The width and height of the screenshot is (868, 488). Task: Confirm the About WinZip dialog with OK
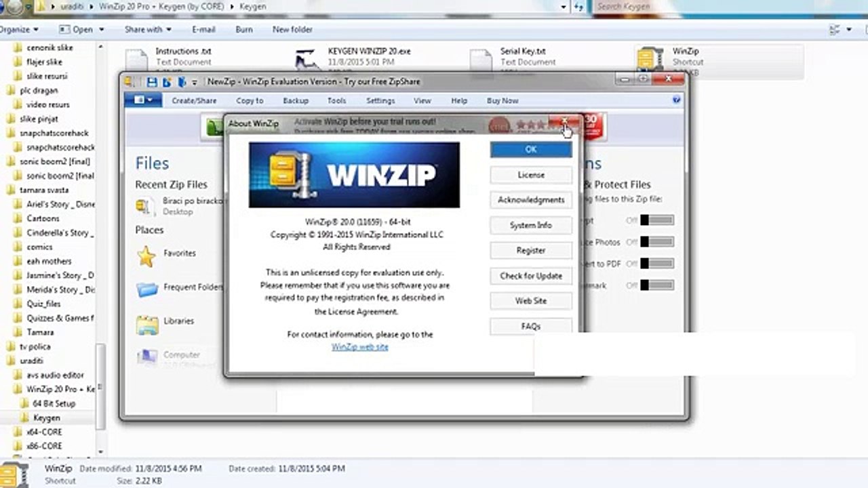531,150
